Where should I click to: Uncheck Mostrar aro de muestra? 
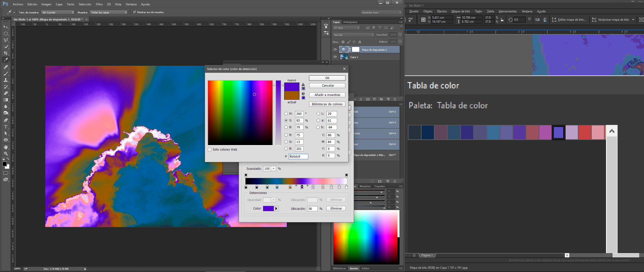click(x=135, y=12)
